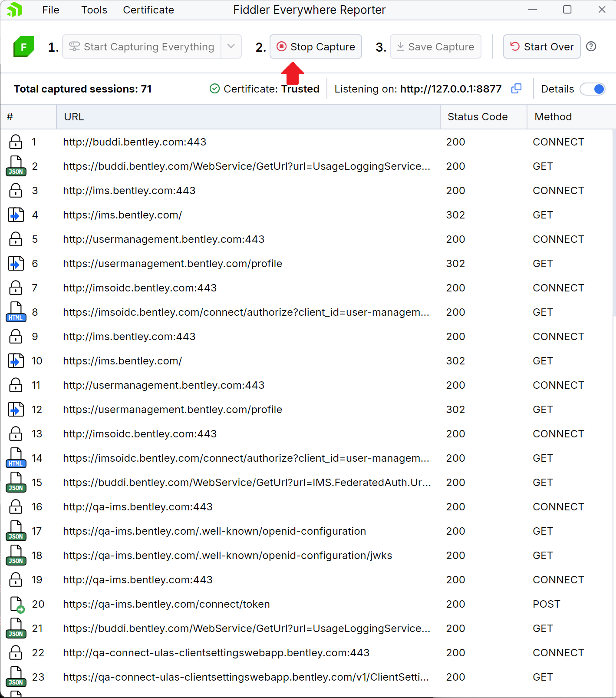The image size is (616, 698).
Task: Click the Progress logo in title bar
Action: coord(15,10)
